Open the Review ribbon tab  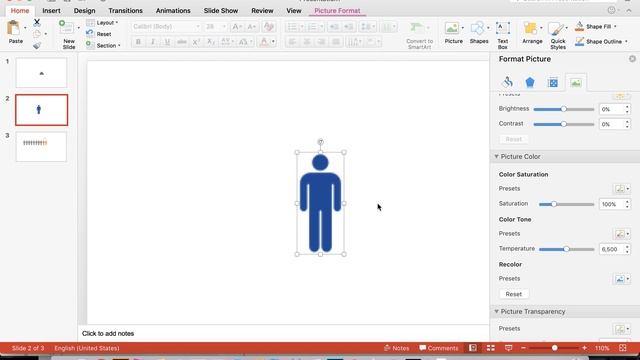click(x=262, y=11)
